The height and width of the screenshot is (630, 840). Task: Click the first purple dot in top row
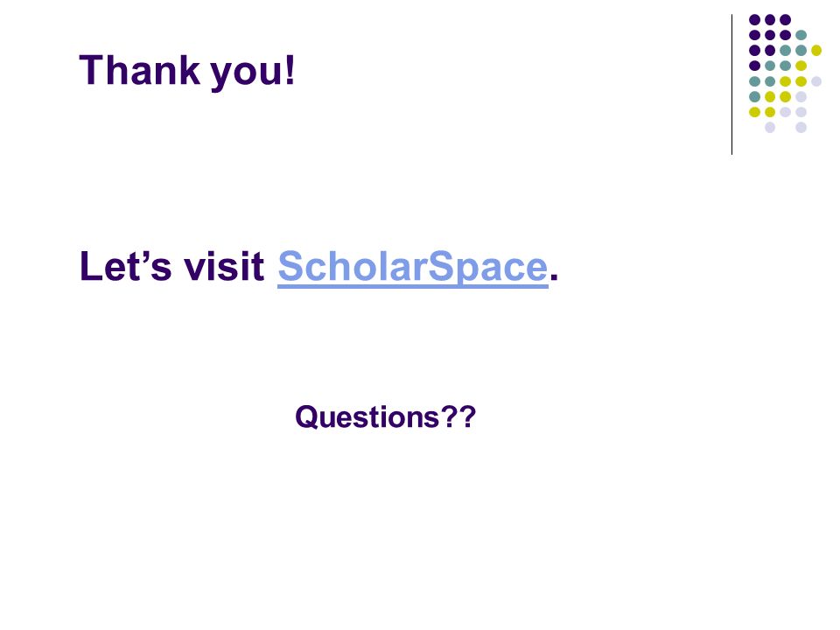[x=755, y=20]
